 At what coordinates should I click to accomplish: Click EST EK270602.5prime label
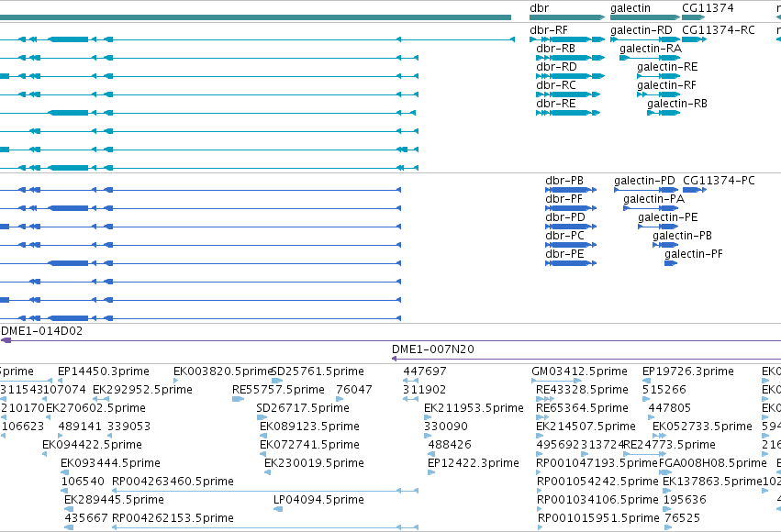[x=95, y=408]
